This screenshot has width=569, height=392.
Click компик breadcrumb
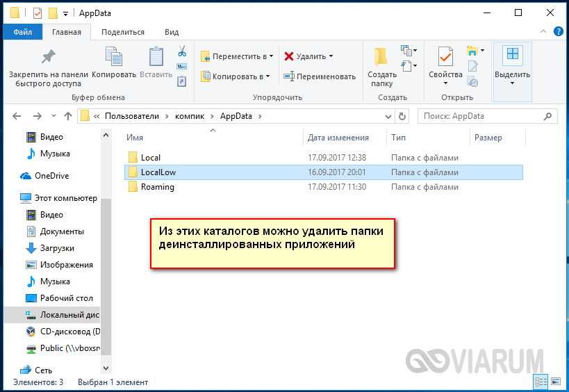pyautogui.click(x=190, y=116)
